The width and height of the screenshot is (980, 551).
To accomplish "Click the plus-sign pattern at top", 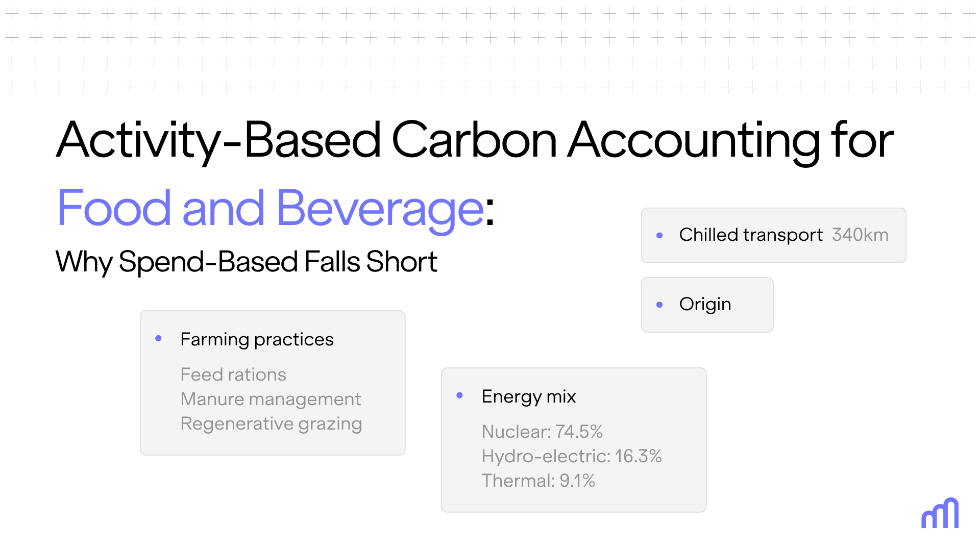I will (x=490, y=49).
